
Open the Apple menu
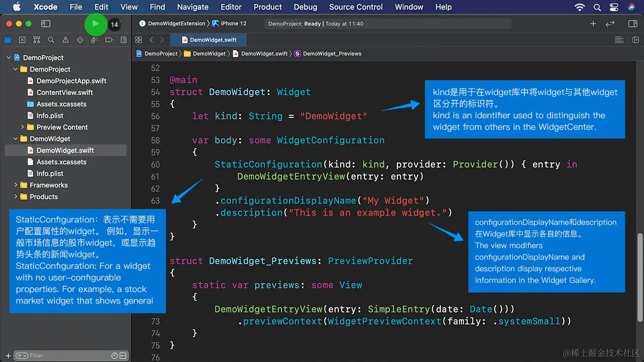(17, 7)
